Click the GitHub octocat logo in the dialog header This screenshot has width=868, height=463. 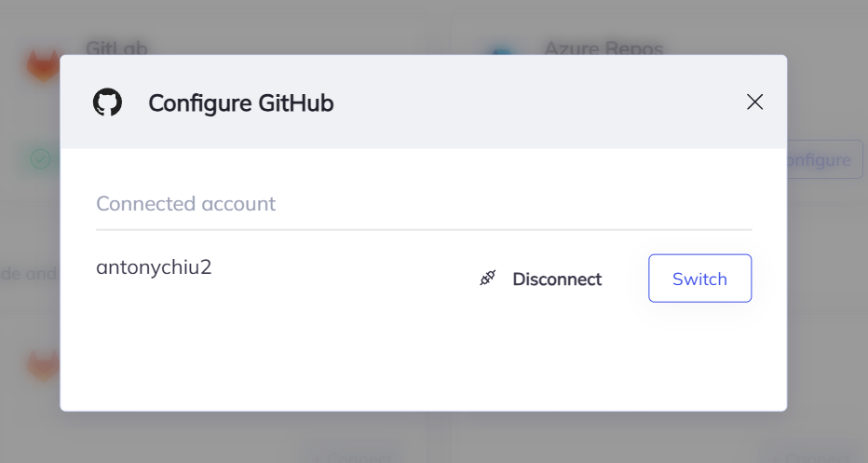point(108,102)
